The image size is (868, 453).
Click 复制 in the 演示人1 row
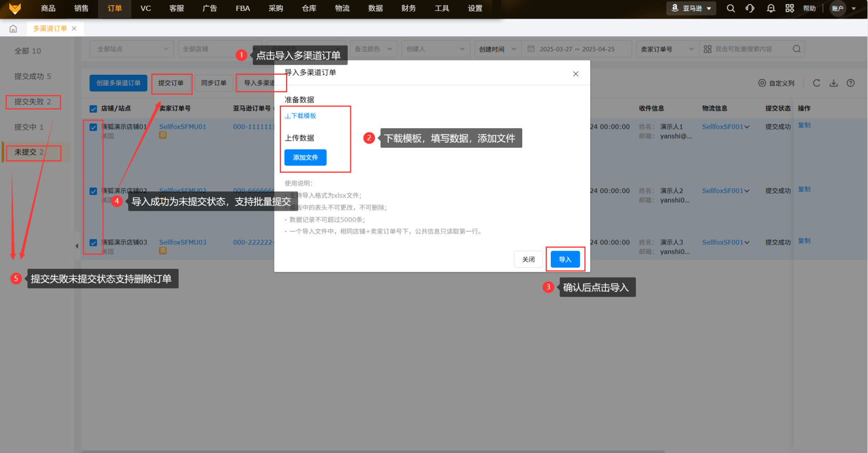click(x=804, y=125)
